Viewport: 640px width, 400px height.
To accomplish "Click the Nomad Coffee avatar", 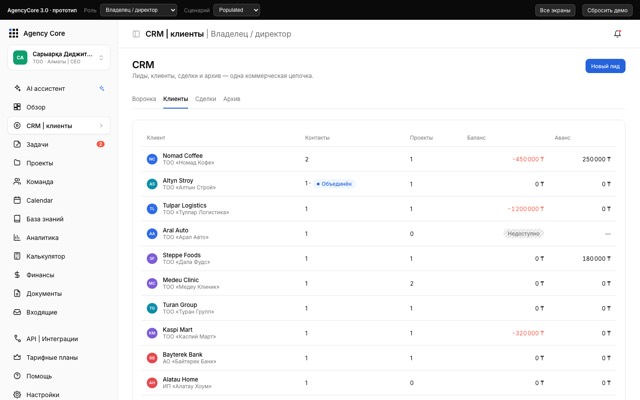I will 152,159.
